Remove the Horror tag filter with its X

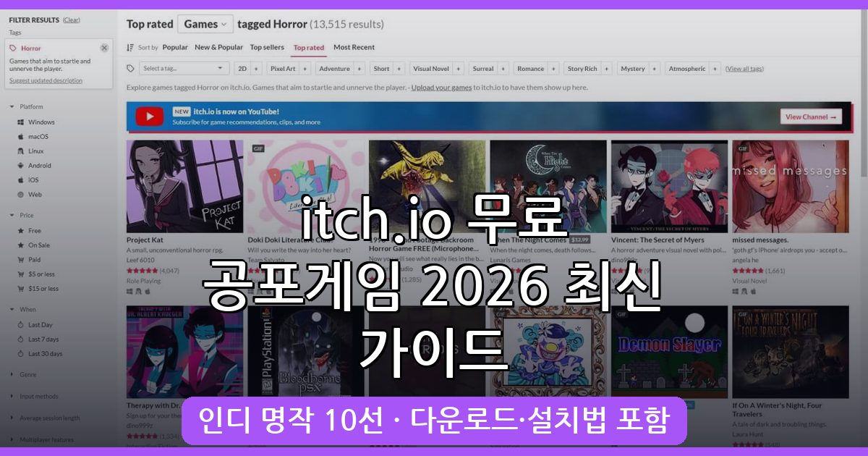104,48
